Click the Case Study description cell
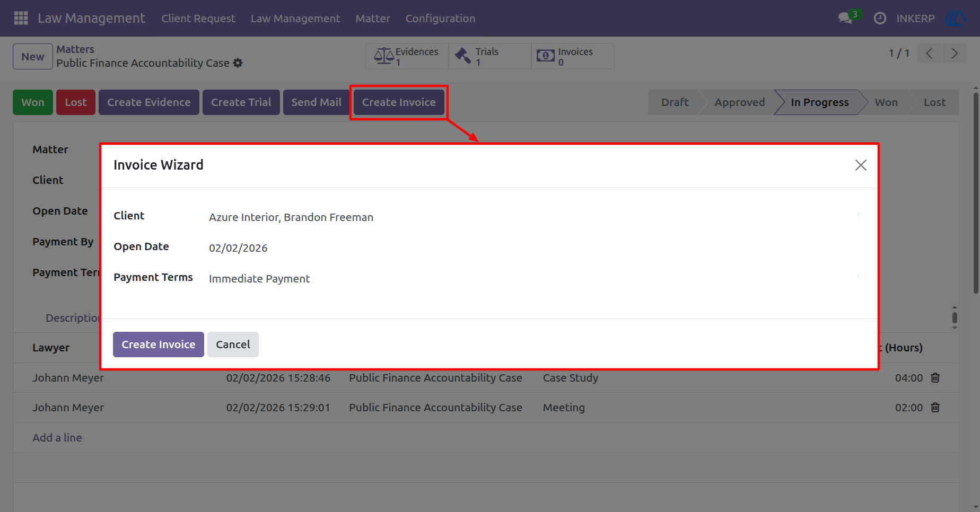The width and height of the screenshot is (980, 512). click(571, 378)
